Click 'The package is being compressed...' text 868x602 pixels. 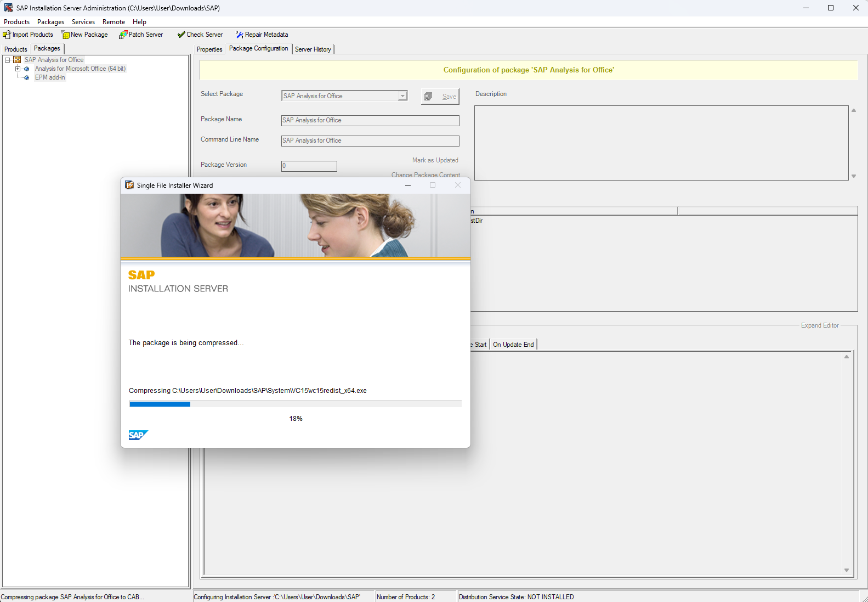(186, 342)
